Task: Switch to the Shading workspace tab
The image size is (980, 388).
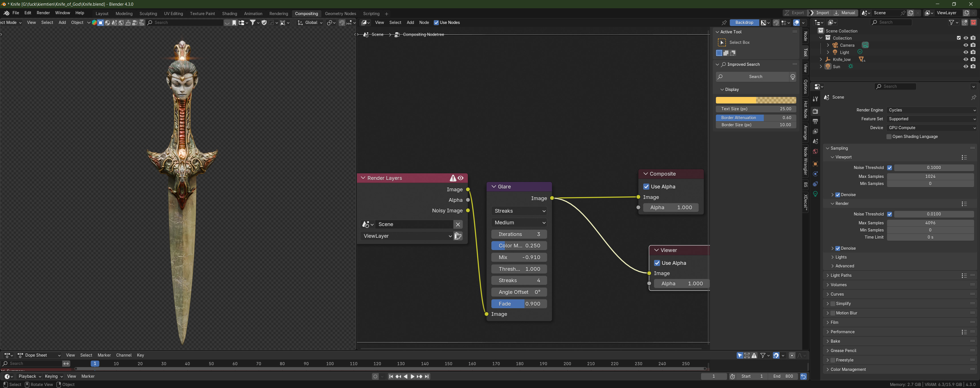Action: (x=229, y=14)
